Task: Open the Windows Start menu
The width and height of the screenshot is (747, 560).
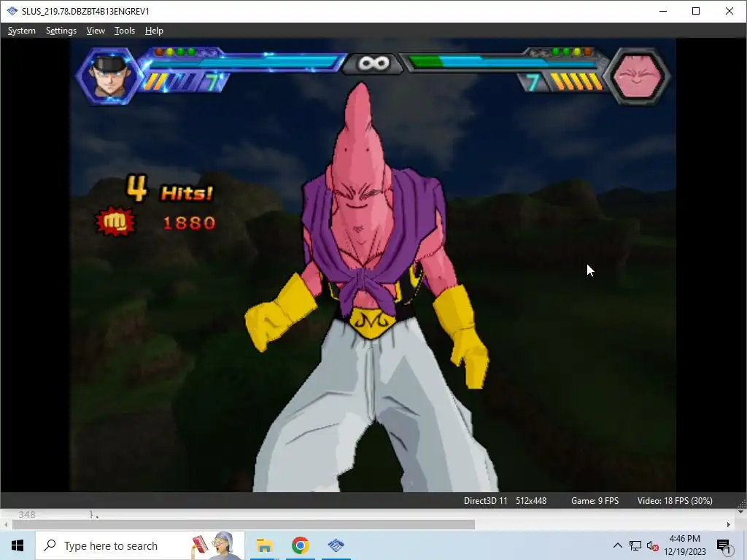Action: click(18, 545)
